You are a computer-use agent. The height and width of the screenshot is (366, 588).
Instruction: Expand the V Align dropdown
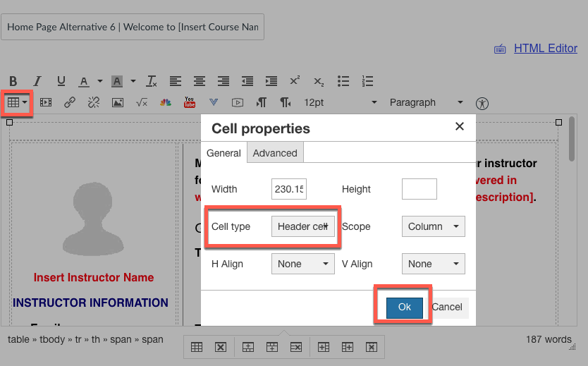point(434,264)
